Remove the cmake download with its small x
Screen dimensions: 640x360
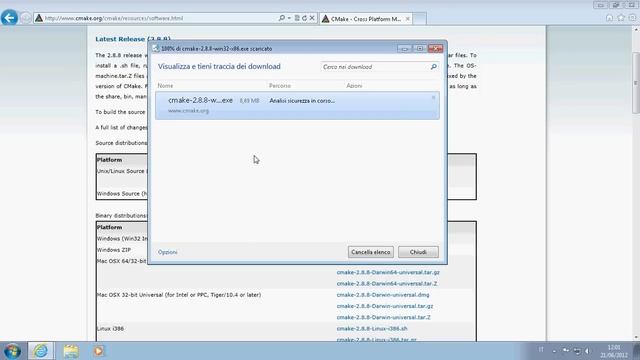pyautogui.click(x=433, y=98)
